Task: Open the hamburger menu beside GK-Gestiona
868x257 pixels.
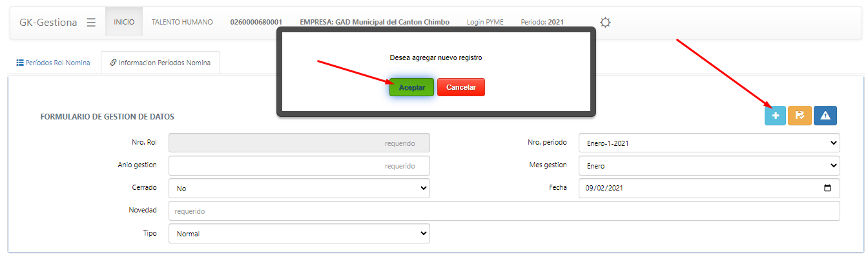Action: click(91, 22)
